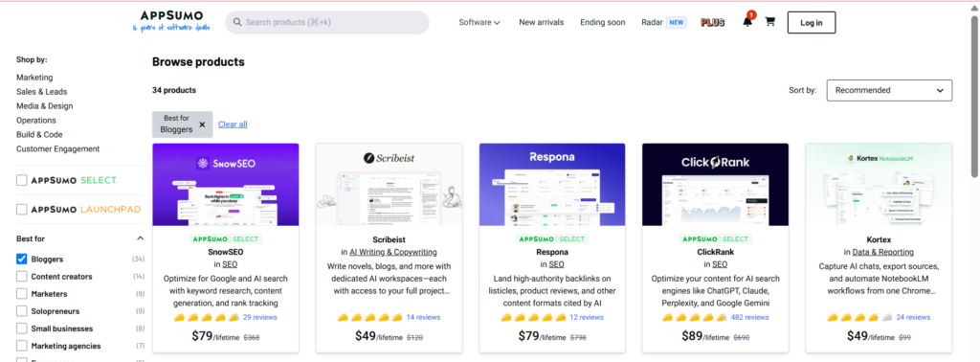Open Ending soon page
The image size is (980, 362).
pos(603,23)
